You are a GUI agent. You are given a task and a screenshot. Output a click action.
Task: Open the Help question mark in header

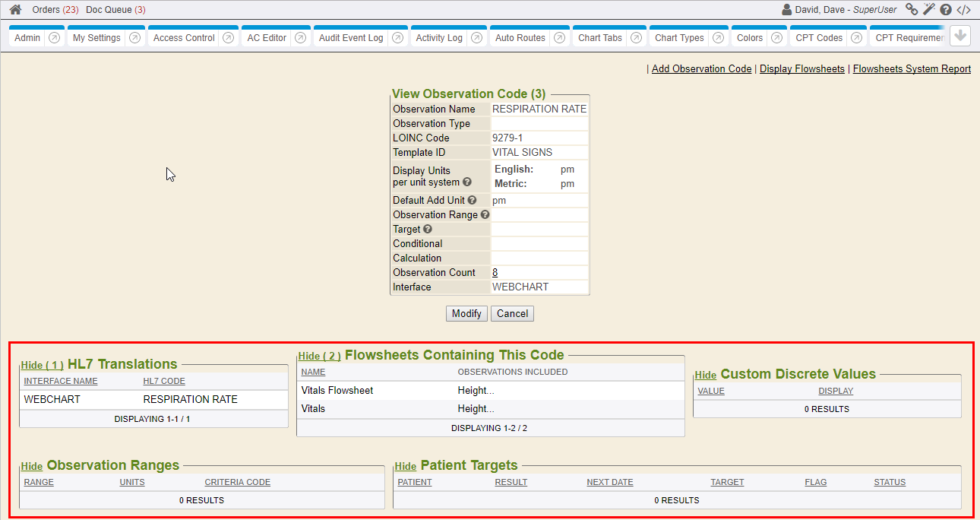(x=946, y=10)
